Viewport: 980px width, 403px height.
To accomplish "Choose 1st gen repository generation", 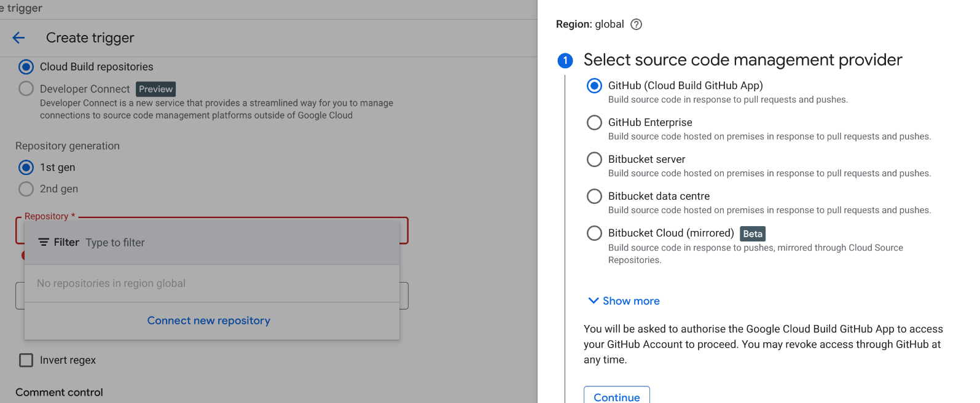I will click(x=26, y=167).
